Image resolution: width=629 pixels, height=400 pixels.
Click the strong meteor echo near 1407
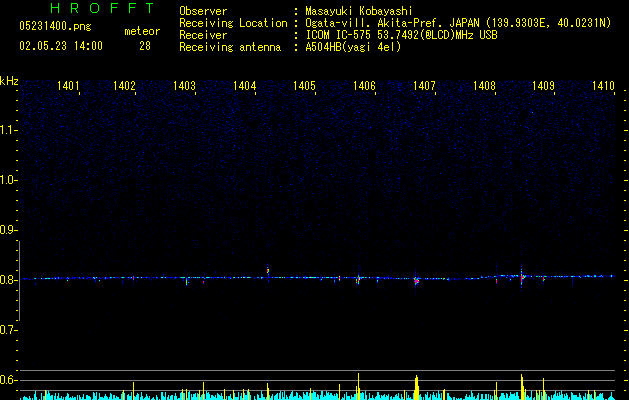416,281
